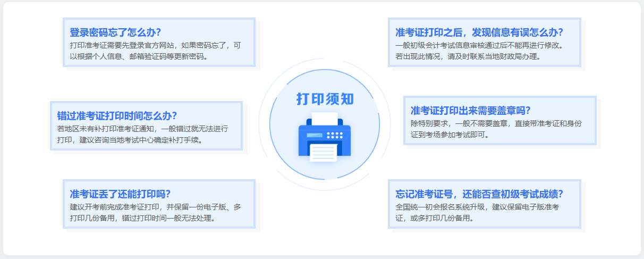The height and width of the screenshot is (259, 644).
Task: Select the 打印须知 title text
Action: click(x=324, y=99)
